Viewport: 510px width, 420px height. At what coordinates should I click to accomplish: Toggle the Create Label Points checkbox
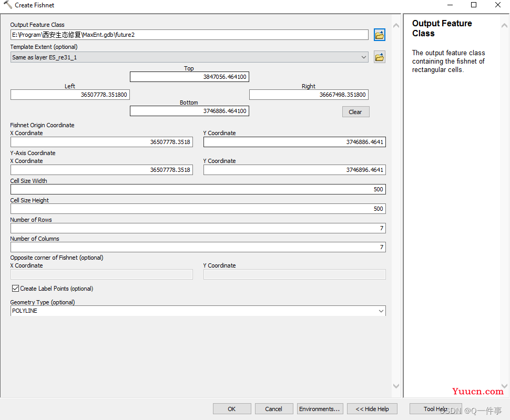(x=15, y=289)
